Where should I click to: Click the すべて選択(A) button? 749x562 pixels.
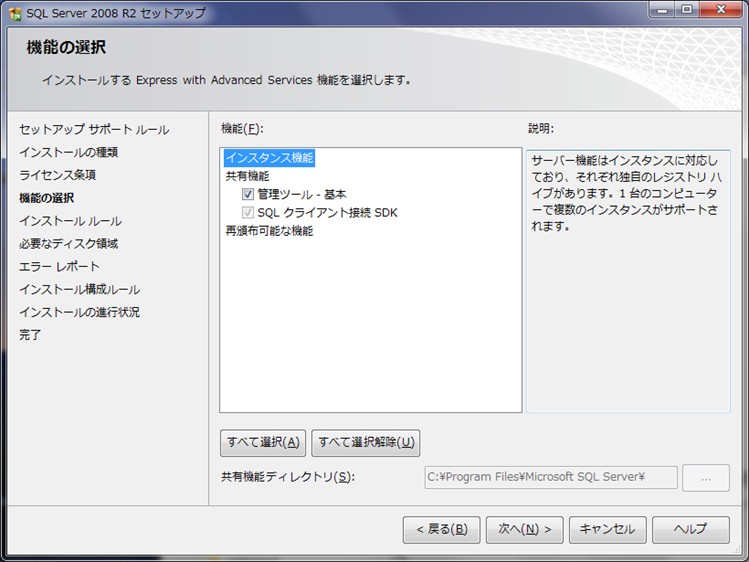pyautogui.click(x=263, y=443)
